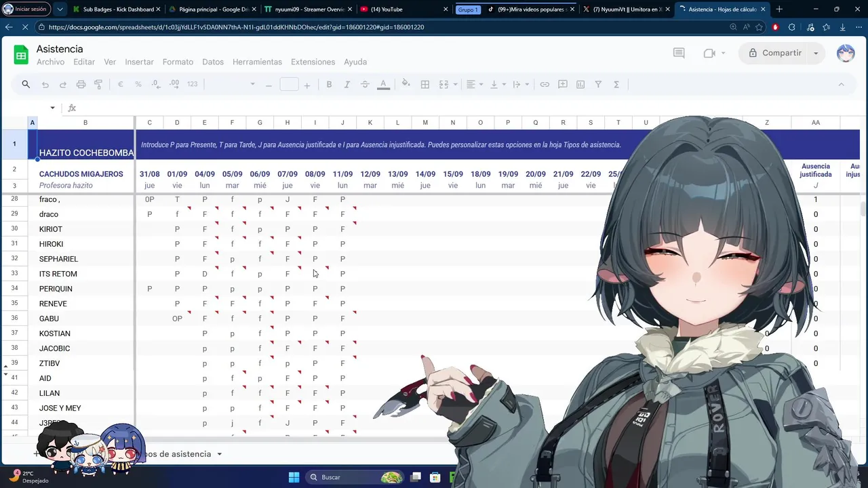The width and height of the screenshot is (868, 488).
Task: Select row 33 header
Action: 14,273
